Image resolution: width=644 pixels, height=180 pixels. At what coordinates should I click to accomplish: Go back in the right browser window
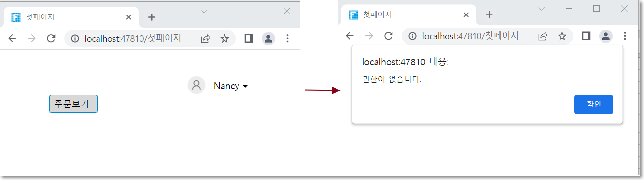click(350, 36)
